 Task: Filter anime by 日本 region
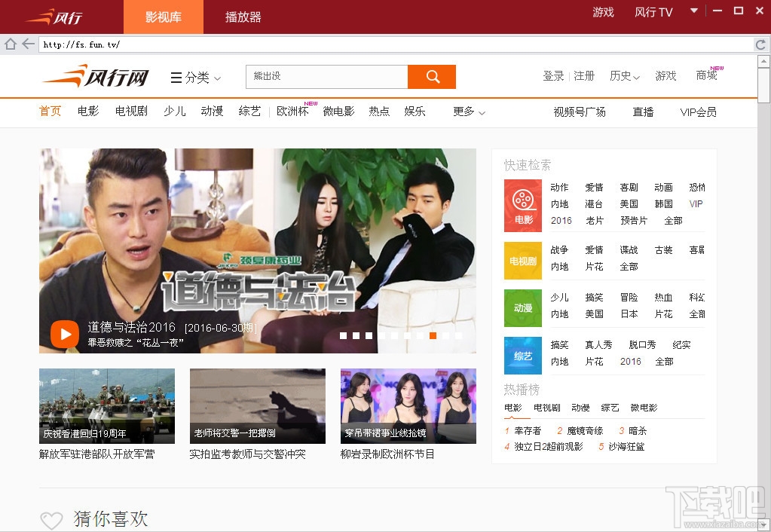(629, 313)
